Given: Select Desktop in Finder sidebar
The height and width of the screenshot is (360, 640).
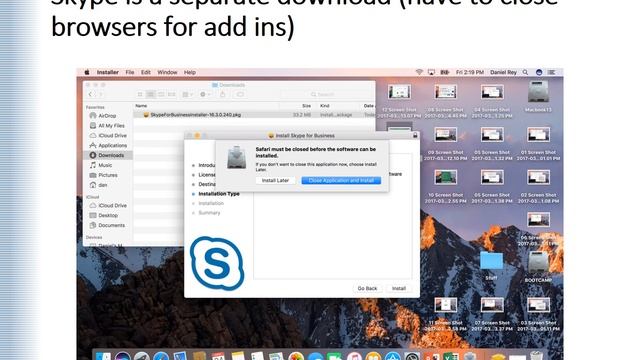Looking at the screenshot, I should coord(108,215).
